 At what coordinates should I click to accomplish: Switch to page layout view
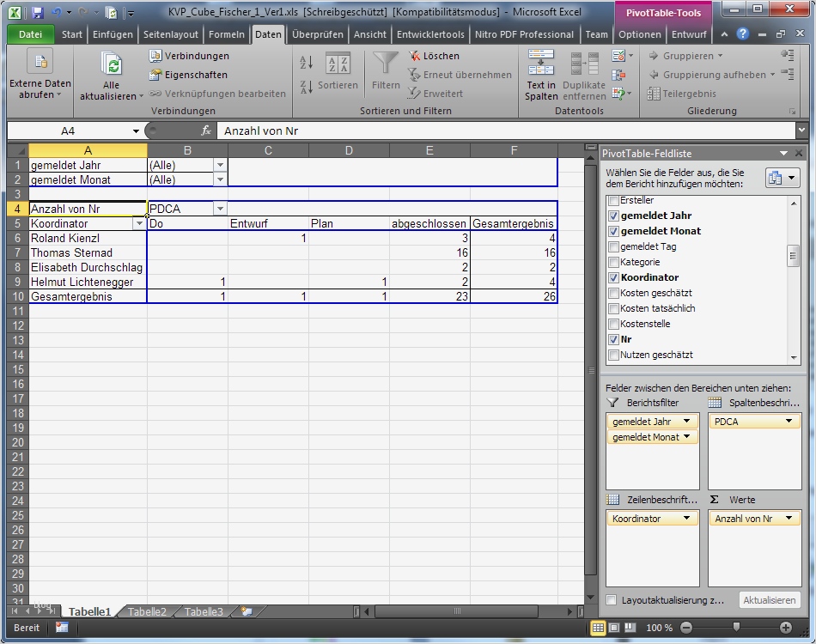[614, 628]
